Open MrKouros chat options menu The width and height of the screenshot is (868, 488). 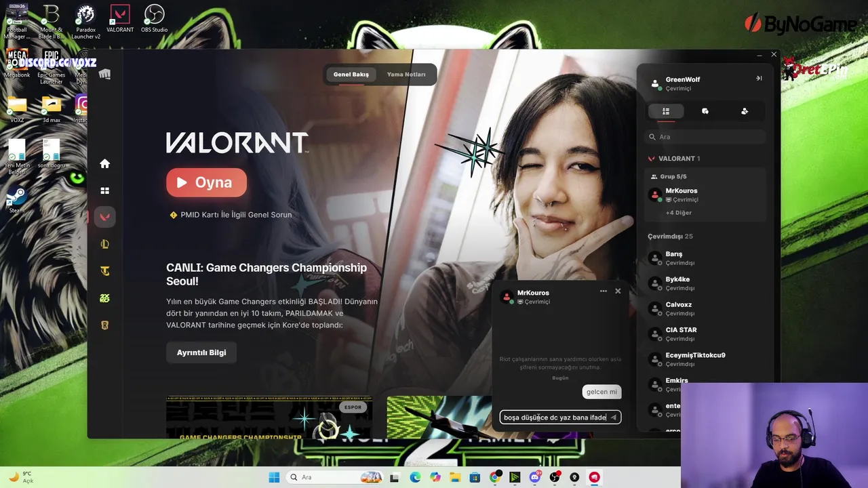point(604,291)
